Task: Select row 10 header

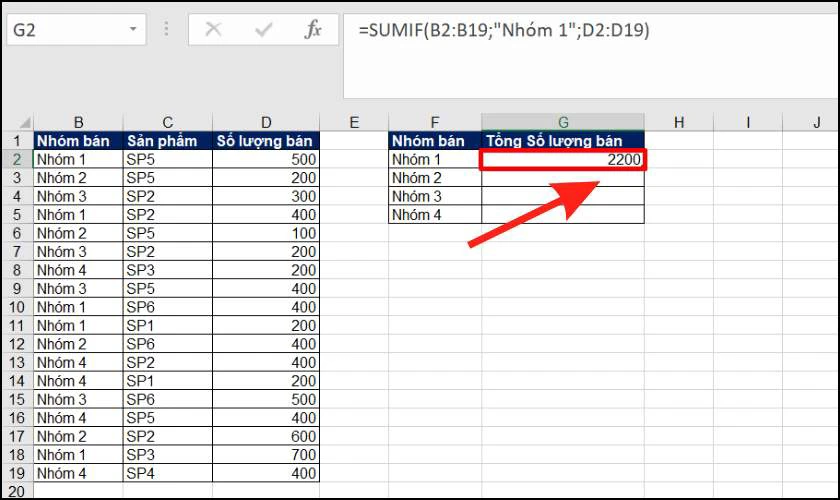Action: pyautogui.click(x=17, y=307)
